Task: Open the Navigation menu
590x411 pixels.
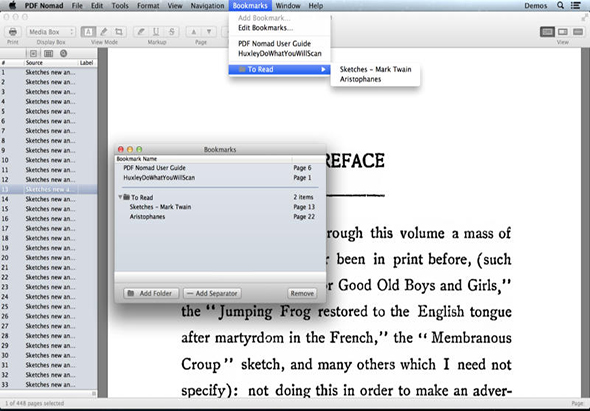Action: 207,6
